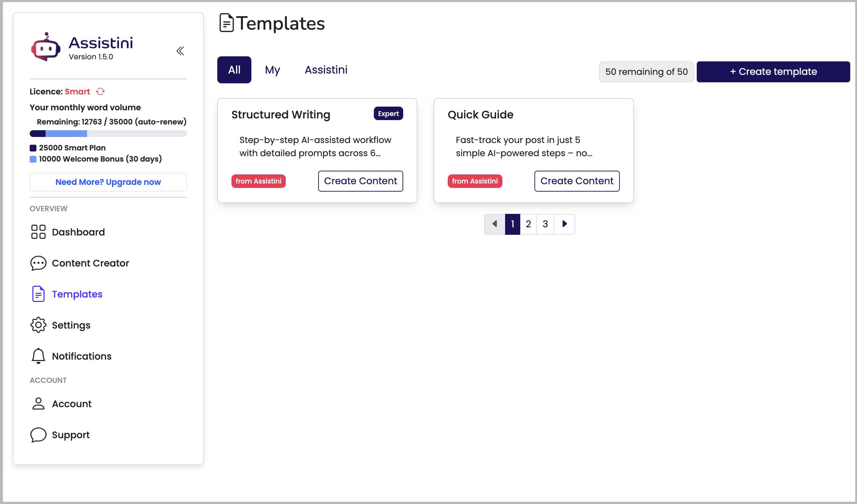Click the 50 remaining of 50 counter

[x=646, y=72]
